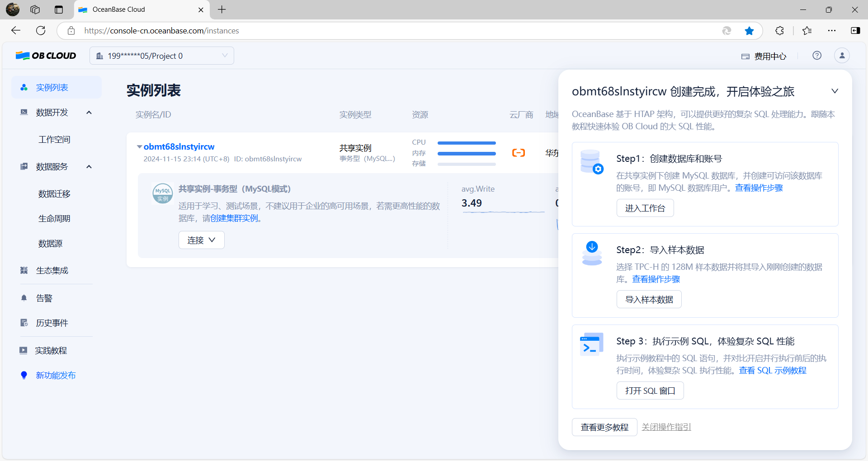868x461 pixels.
Task: Go back in the browser
Action: pos(16,30)
